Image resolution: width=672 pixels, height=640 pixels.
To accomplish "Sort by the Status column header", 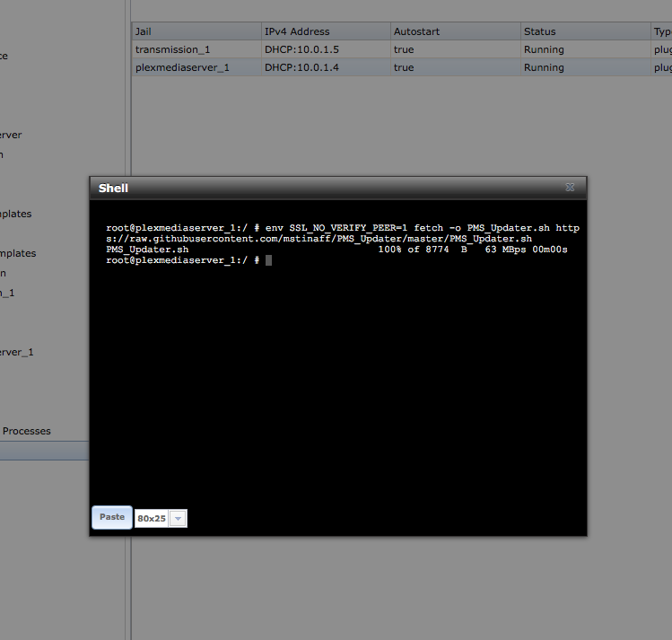I will click(x=586, y=31).
